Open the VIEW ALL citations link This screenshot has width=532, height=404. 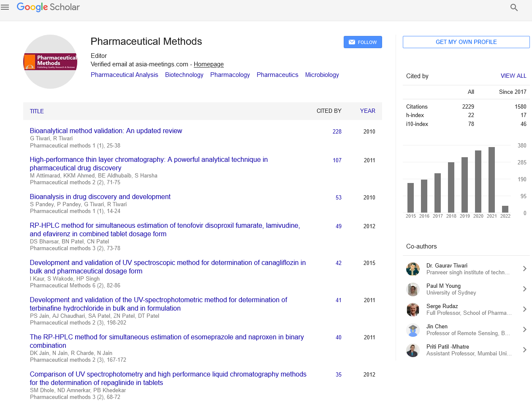pyautogui.click(x=513, y=76)
